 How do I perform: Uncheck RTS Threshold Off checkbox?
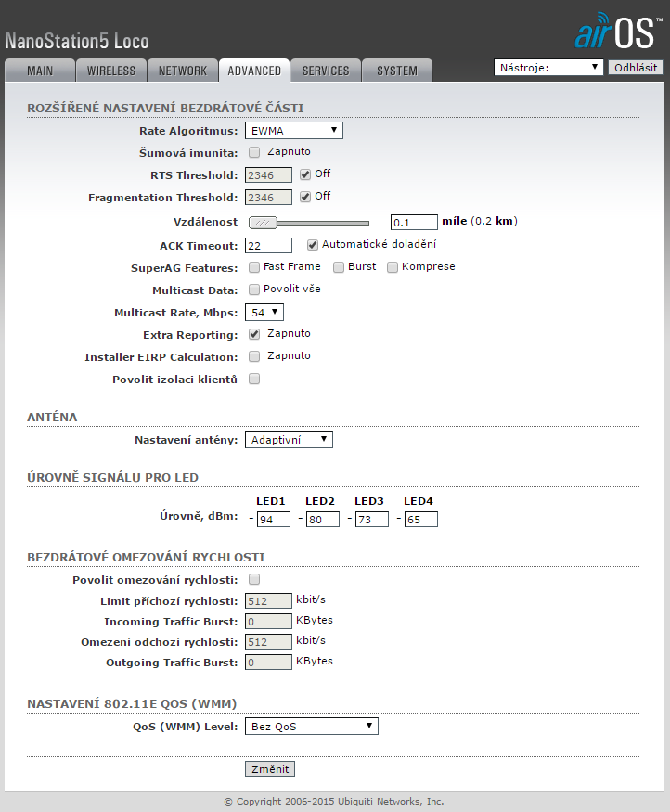point(305,174)
